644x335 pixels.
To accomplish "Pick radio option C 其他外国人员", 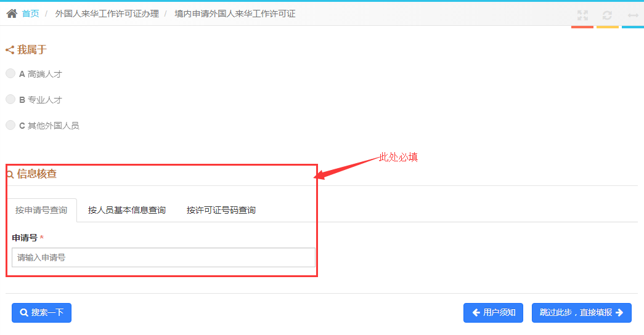I will point(10,125).
